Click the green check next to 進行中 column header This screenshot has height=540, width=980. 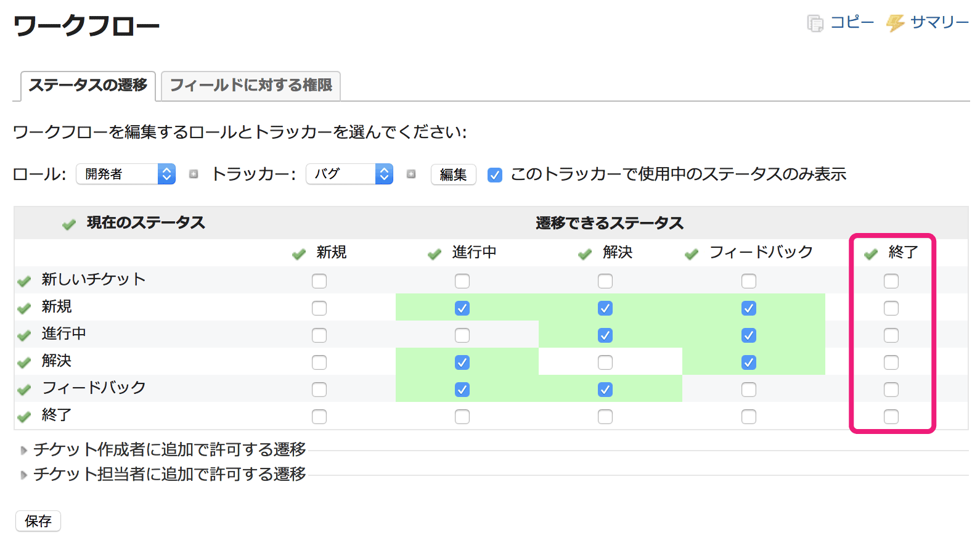435,254
